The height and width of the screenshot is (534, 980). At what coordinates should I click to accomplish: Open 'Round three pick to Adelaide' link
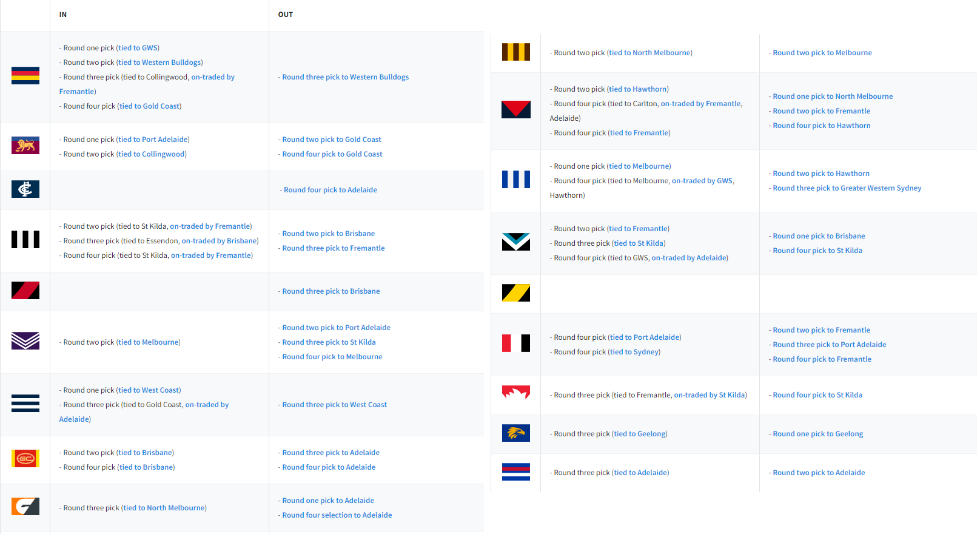tap(331, 453)
